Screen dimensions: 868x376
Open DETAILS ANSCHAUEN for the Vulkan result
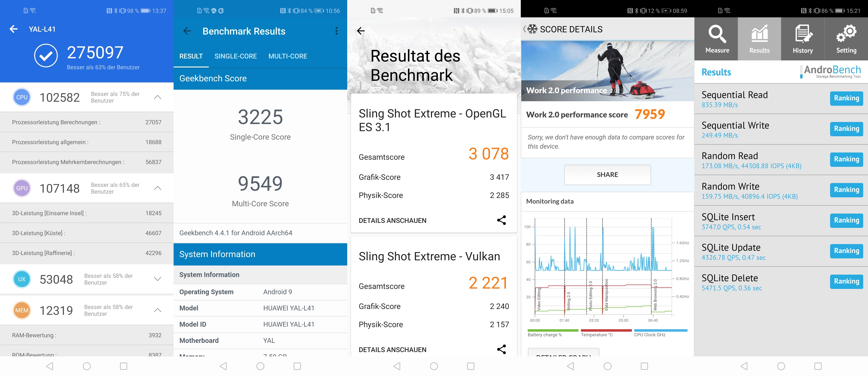click(393, 350)
